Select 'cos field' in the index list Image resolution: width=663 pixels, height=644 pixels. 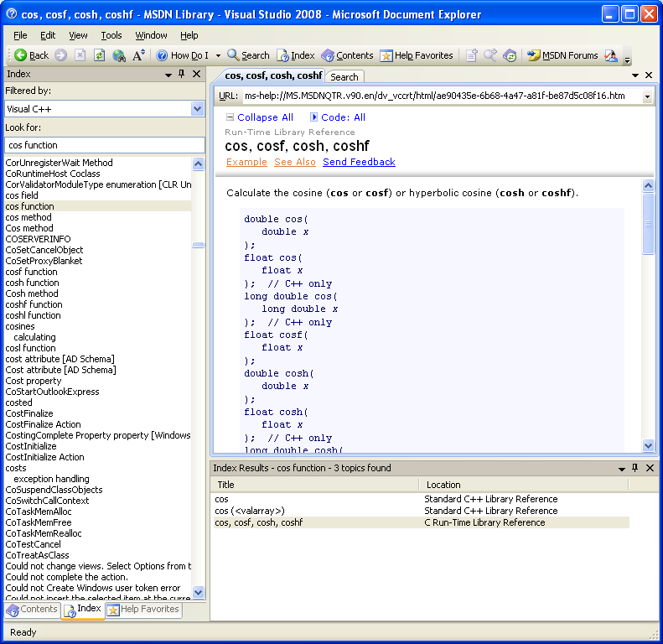coord(22,195)
